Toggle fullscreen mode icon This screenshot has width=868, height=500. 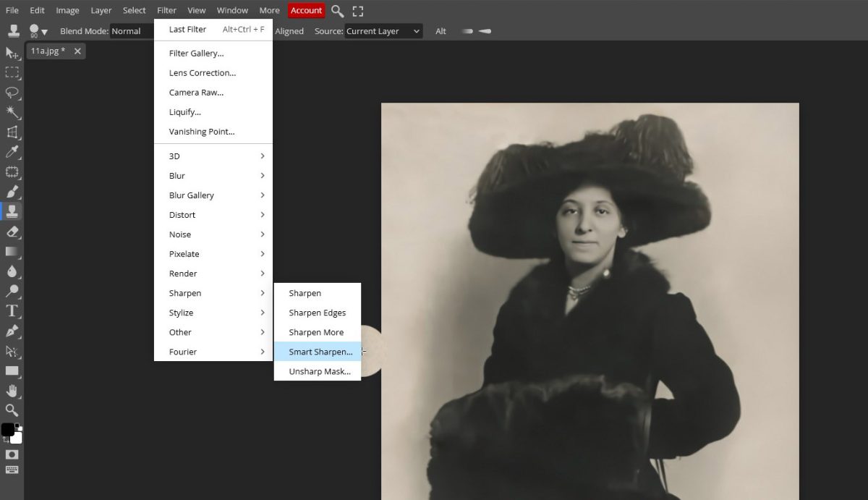coord(358,11)
